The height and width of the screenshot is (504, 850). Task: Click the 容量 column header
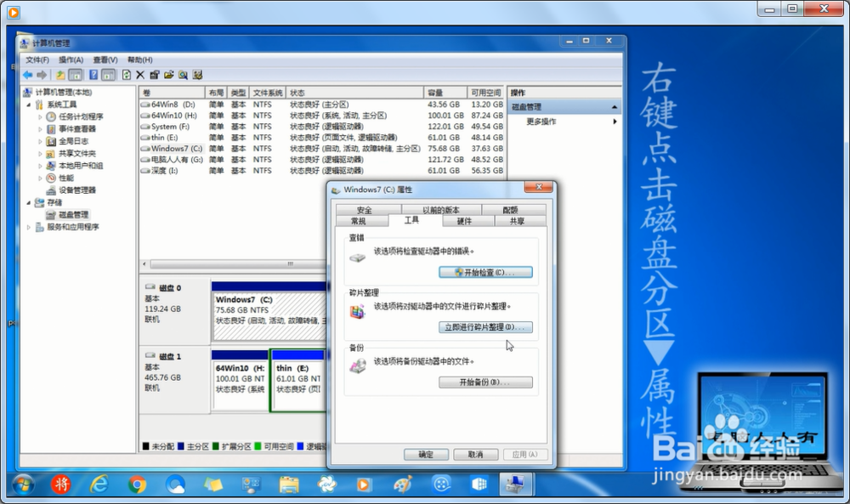[445, 93]
